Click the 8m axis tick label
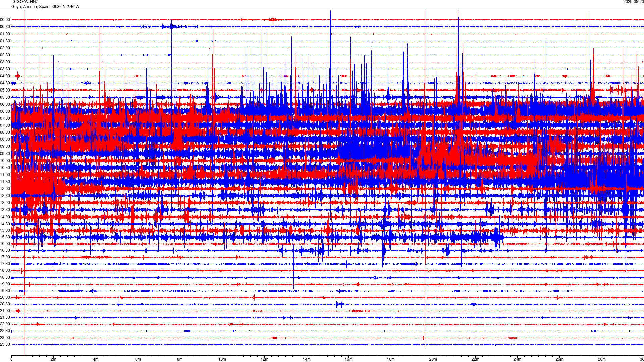 (180, 359)
